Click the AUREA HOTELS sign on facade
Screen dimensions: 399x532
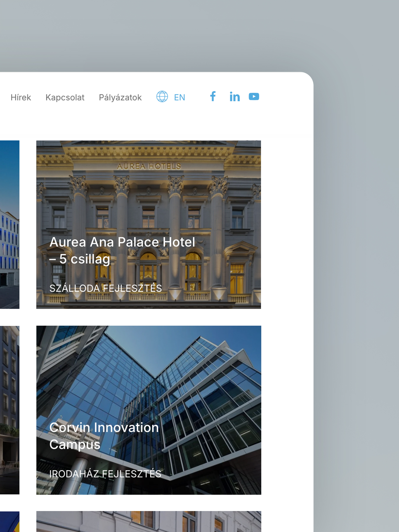click(x=149, y=166)
